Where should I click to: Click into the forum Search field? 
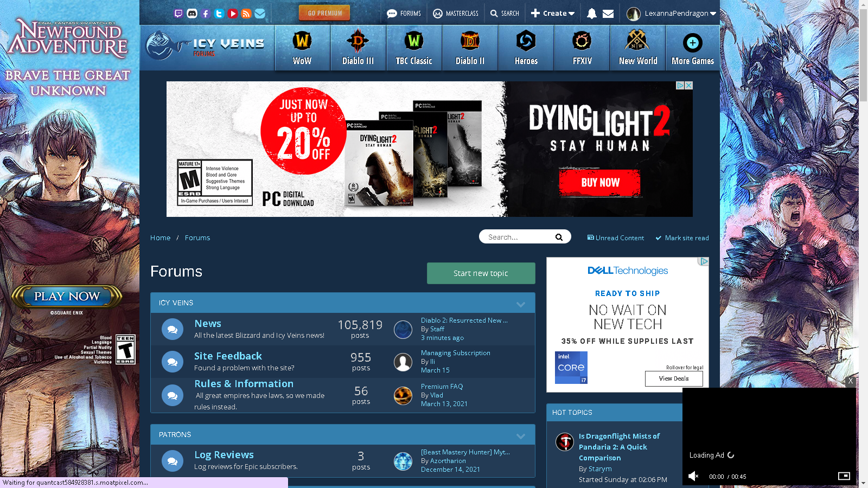(x=518, y=237)
